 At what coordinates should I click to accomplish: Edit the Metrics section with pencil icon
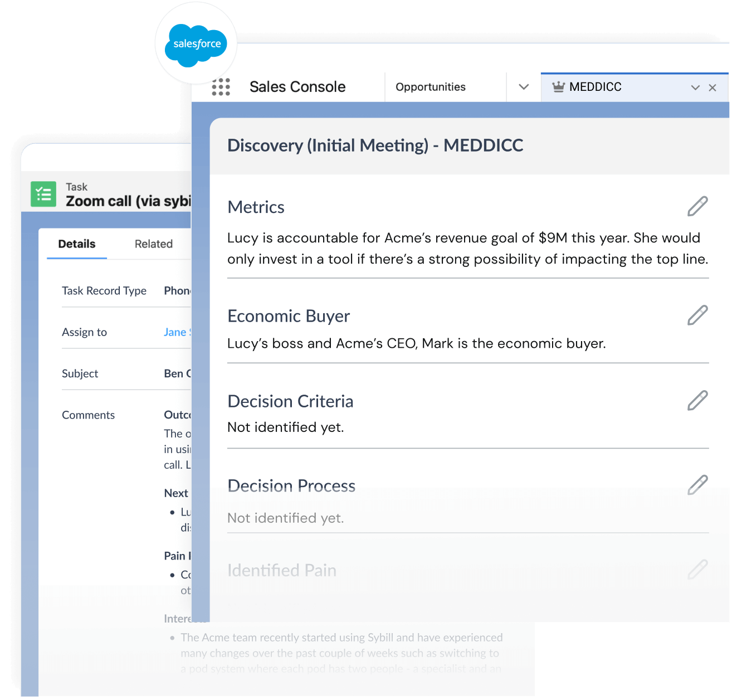click(x=697, y=206)
